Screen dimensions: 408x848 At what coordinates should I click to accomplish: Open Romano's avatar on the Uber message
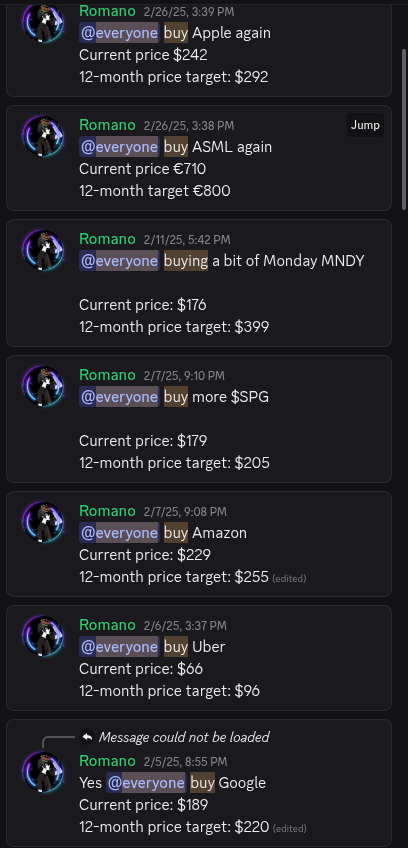[x=43, y=636]
